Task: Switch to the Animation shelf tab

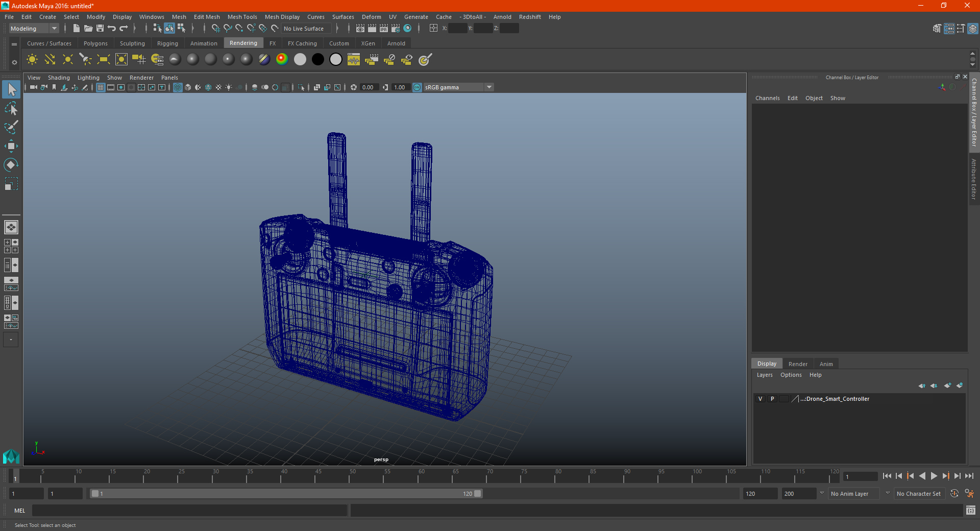Action: (204, 43)
